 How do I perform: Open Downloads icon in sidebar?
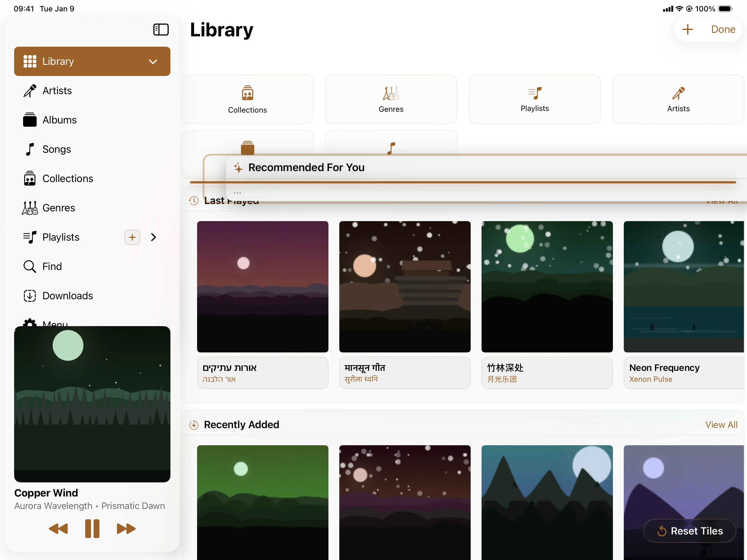[x=30, y=296]
